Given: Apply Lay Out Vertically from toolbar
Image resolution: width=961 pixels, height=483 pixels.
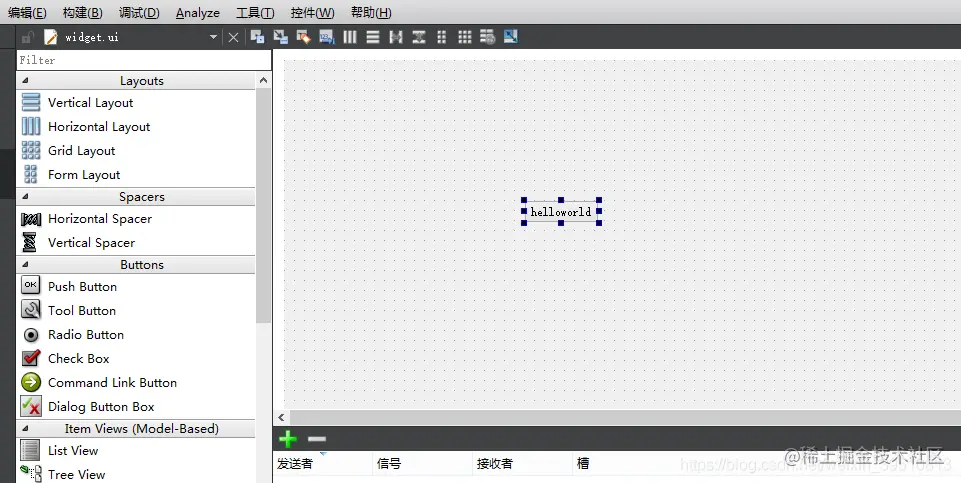Looking at the screenshot, I should pyautogui.click(x=373, y=37).
